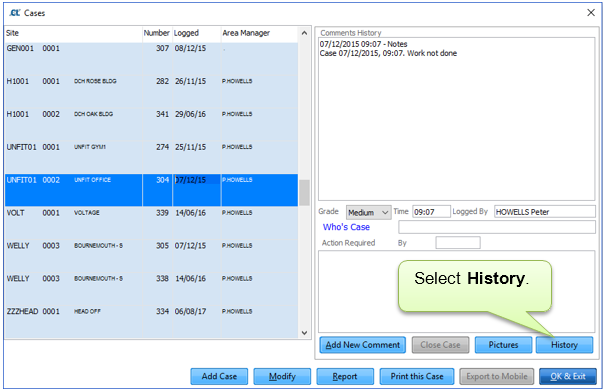Close the Cases window
The image size is (605, 392).
pos(591,13)
